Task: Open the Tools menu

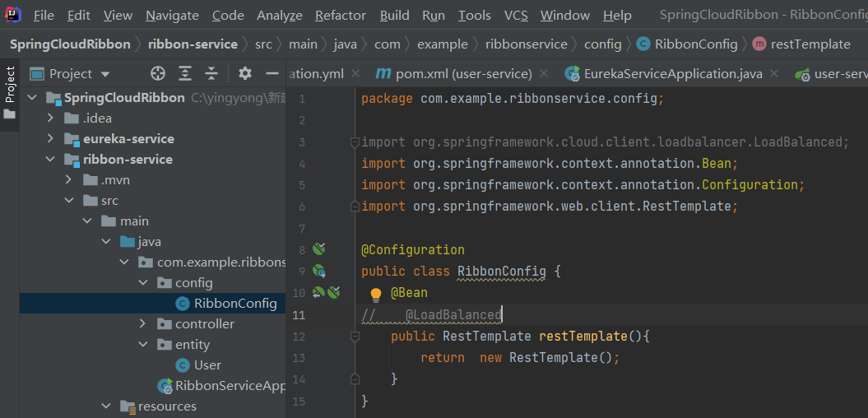Action: (475, 16)
